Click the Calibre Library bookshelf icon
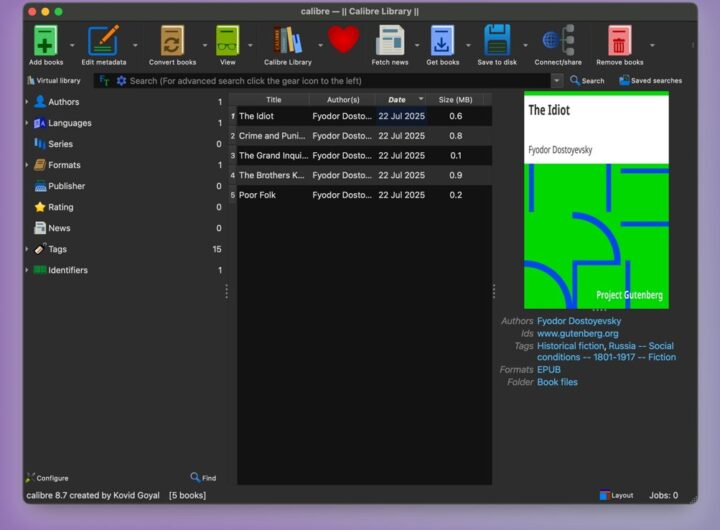Image resolution: width=720 pixels, height=530 pixels. 287,40
